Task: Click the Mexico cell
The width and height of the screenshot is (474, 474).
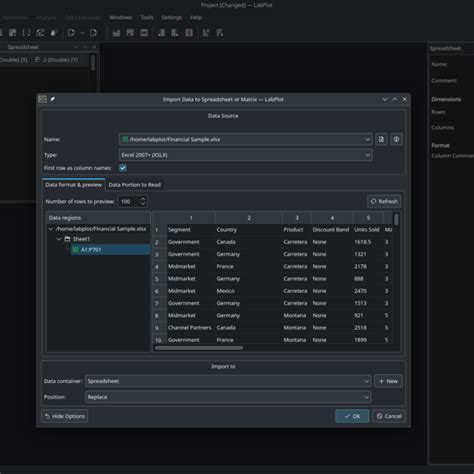Action: 249,291
